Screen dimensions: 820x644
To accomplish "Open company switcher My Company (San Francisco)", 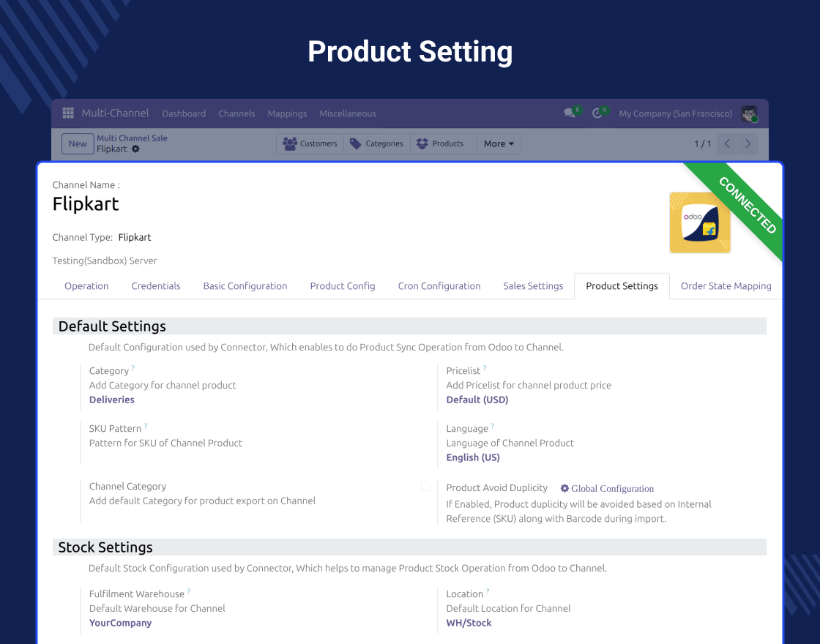I will (675, 113).
